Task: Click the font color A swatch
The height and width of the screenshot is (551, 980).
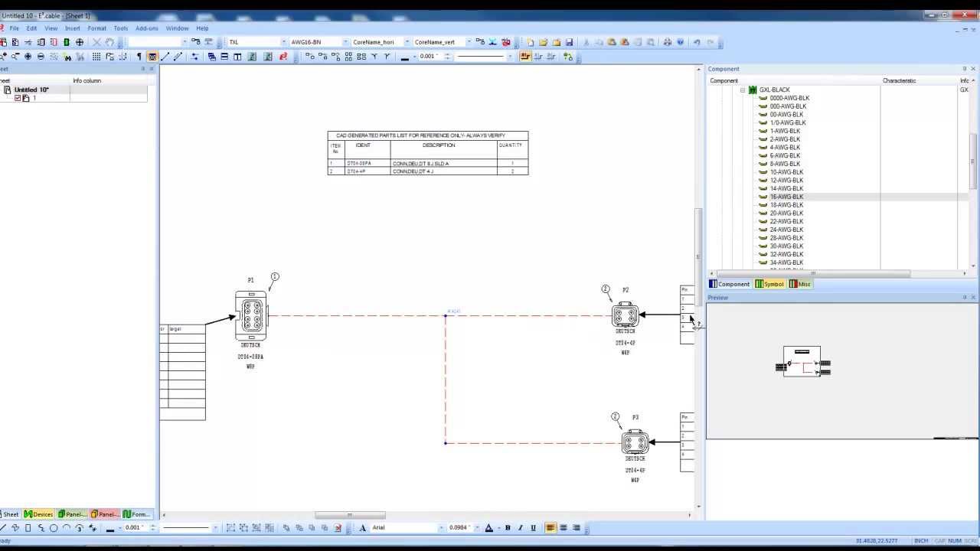Action: pos(489,527)
